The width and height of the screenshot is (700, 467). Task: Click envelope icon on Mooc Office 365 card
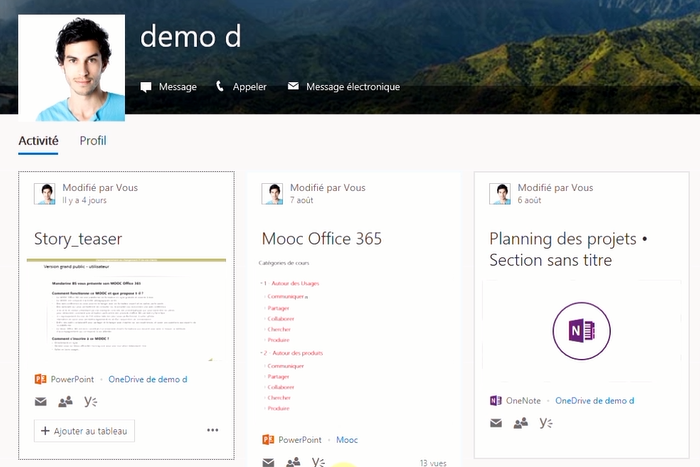tap(268, 462)
